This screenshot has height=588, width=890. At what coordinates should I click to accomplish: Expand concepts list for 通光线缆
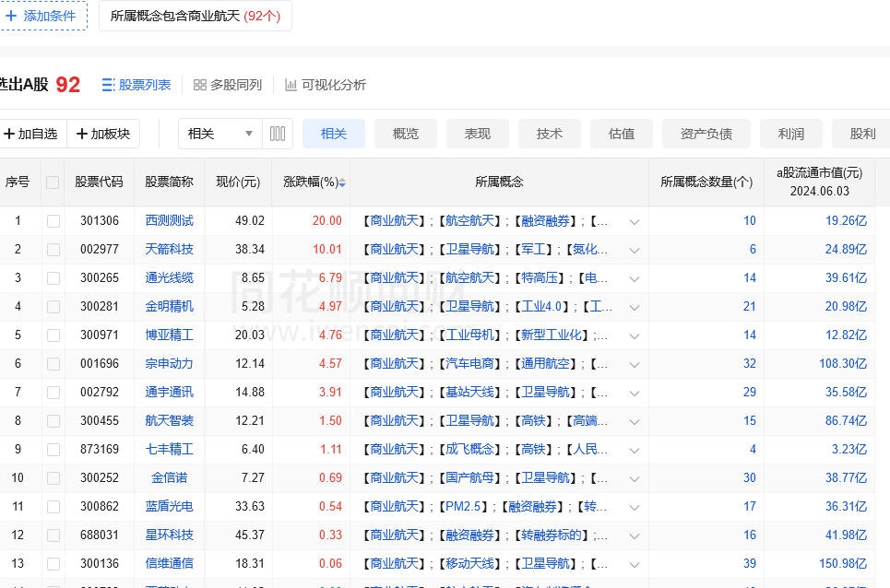coord(635,279)
